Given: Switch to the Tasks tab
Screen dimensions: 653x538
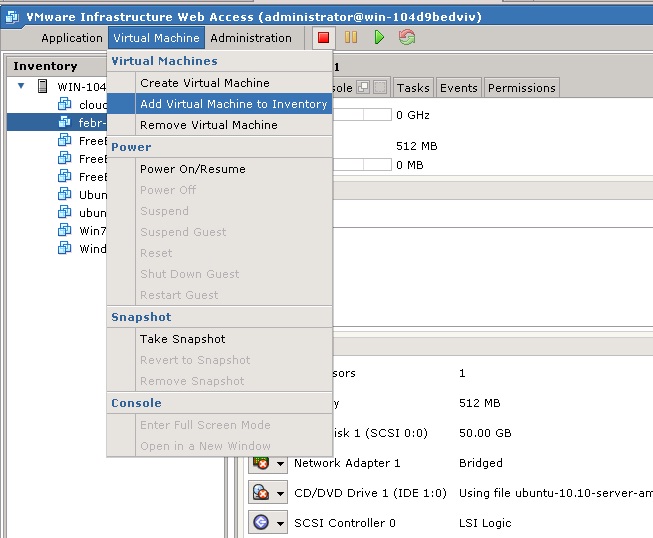Looking at the screenshot, I should [x=413, y=88].
